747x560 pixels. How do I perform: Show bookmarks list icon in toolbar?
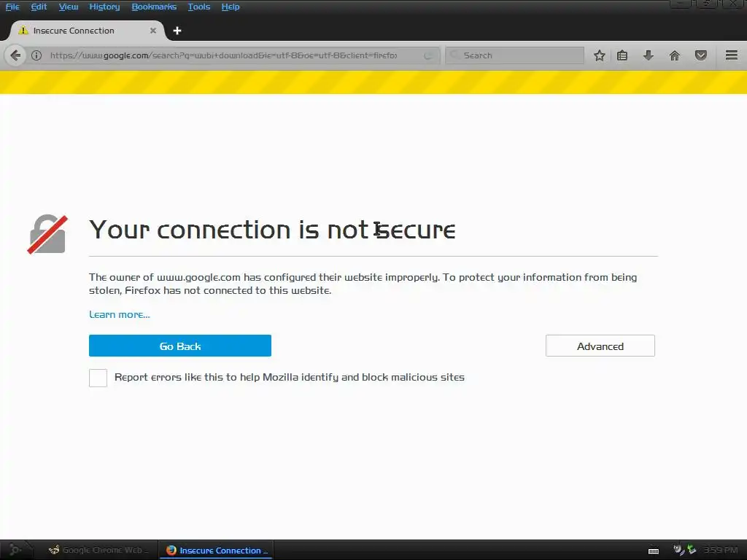622,55
